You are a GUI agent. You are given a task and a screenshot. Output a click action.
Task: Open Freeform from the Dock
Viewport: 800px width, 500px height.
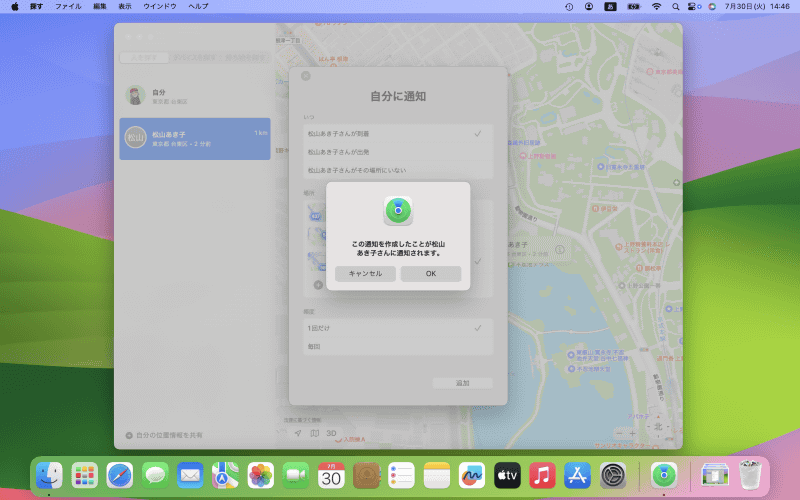(x=472, y=476)
